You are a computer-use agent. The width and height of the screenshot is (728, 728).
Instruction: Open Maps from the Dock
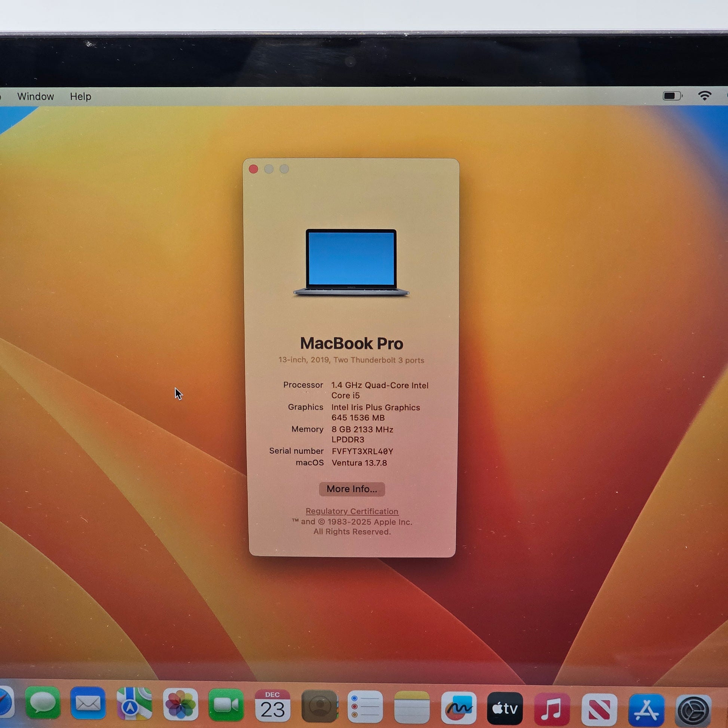[134, 704]
